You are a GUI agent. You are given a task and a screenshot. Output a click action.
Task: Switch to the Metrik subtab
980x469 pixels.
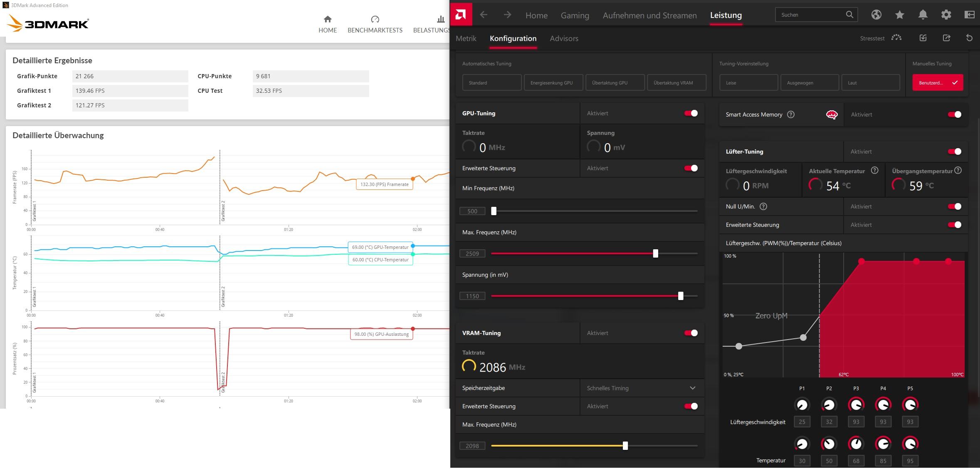466,38
